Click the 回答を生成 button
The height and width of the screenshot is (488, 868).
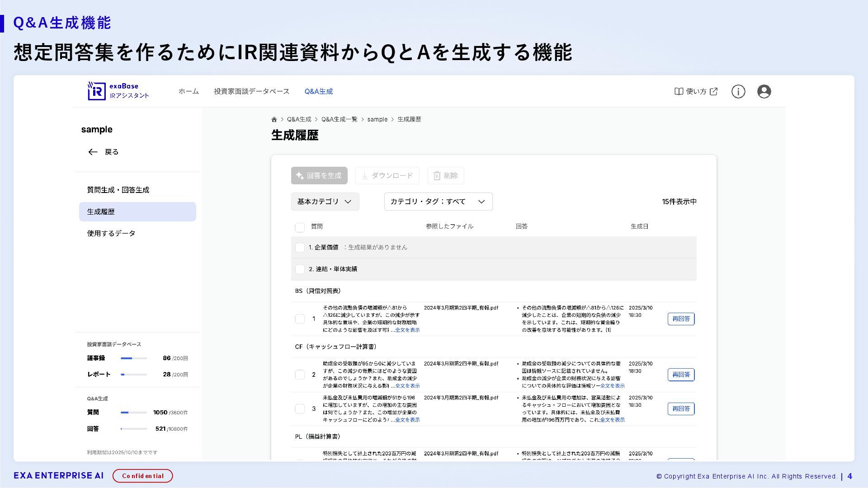tap(319, 176)
